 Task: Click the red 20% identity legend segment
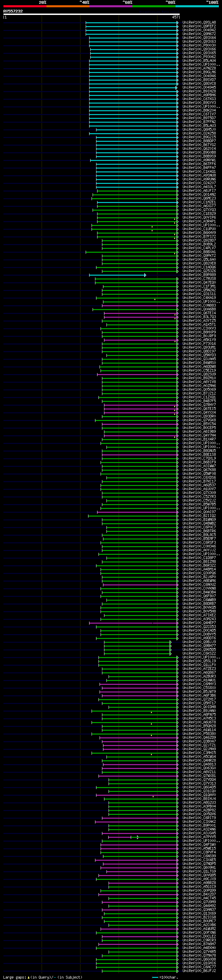pos(25,6)
